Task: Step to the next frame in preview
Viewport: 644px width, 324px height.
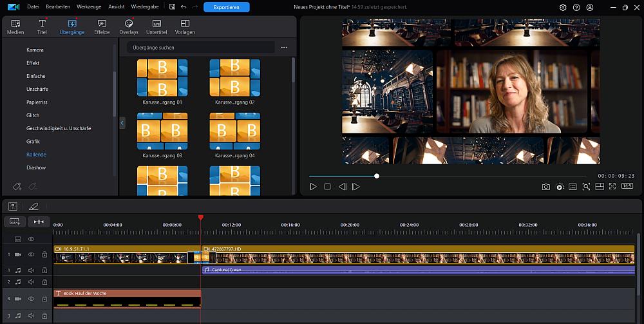Action: point(355,187)
